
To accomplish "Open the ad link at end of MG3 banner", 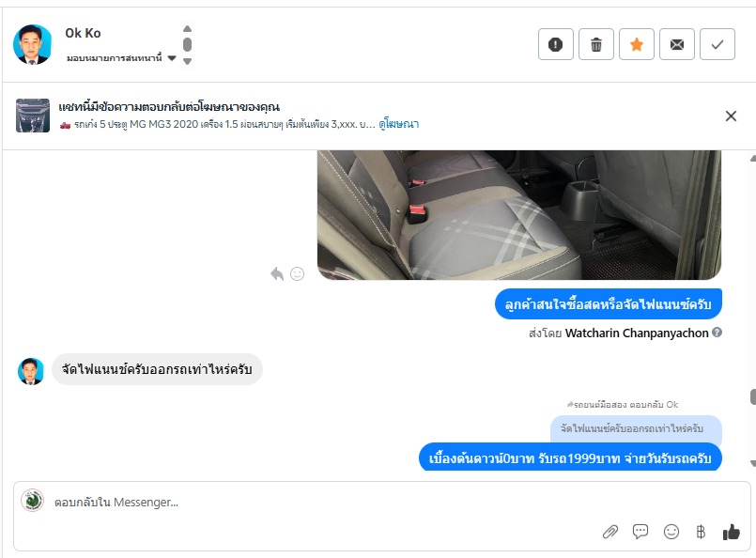I will coord(399,124).
